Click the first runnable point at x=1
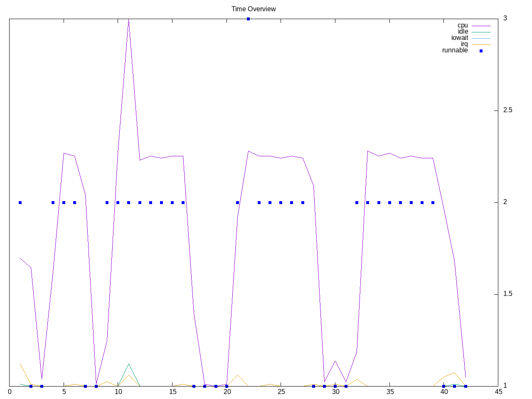This screenshot has height=399, width=532. pyautogui.click(x=20, y=202)
